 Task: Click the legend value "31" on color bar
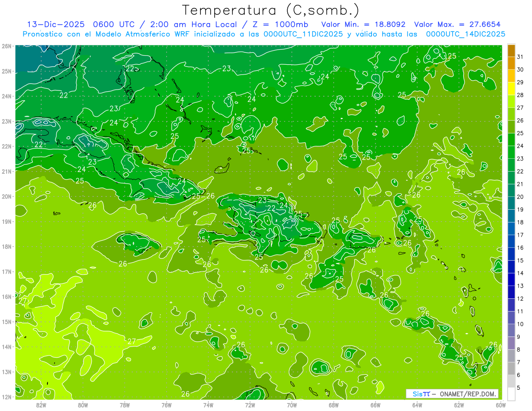(520, 57)
